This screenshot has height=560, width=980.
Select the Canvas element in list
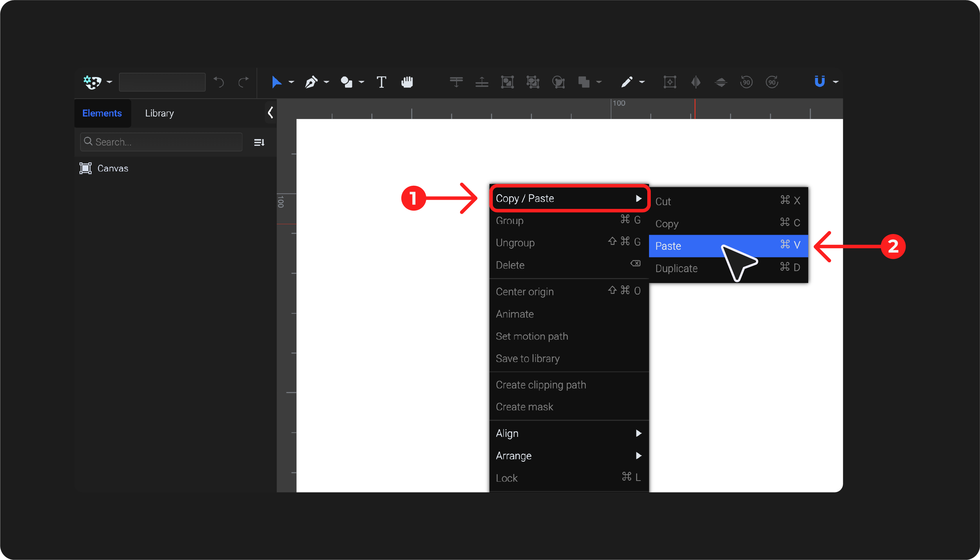coord(112,168)
